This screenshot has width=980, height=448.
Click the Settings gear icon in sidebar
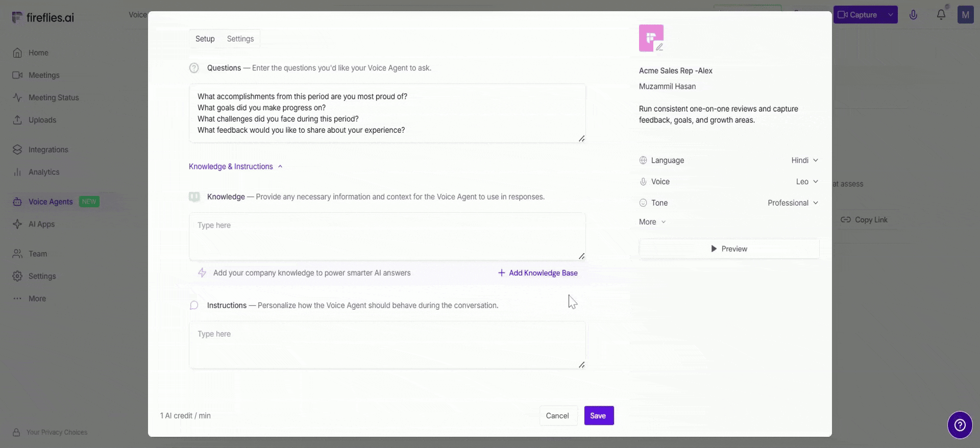click(x=17, y=276)
